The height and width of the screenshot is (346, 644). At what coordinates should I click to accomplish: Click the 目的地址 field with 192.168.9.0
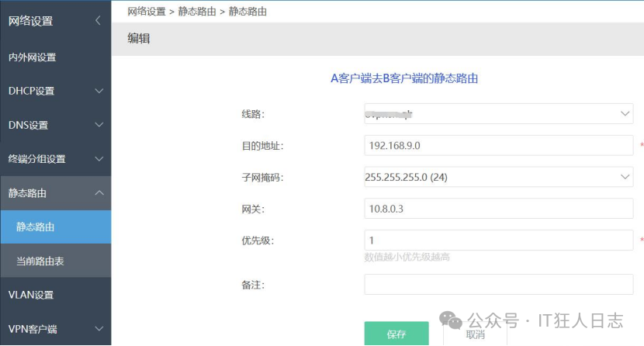(499, 145)
